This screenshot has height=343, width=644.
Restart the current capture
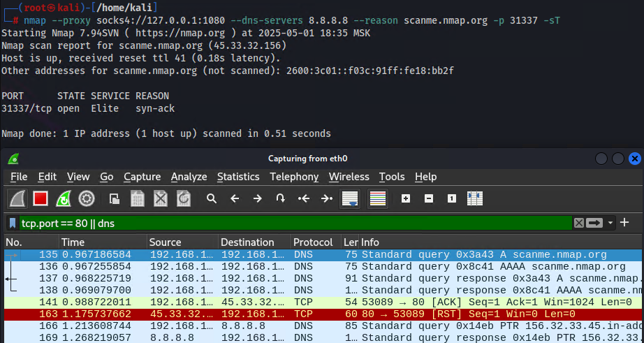tap(64, 198)
